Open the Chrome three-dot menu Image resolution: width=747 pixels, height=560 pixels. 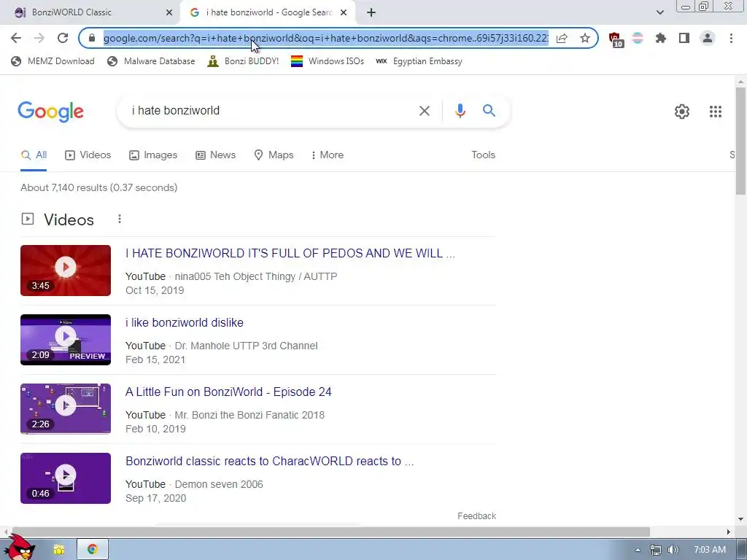point(731,38)
